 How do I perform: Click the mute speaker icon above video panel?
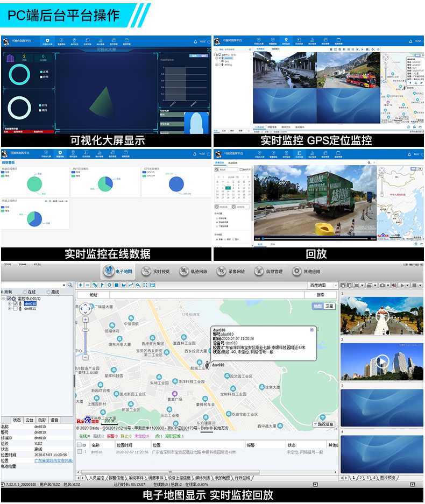tap(394, 285)
